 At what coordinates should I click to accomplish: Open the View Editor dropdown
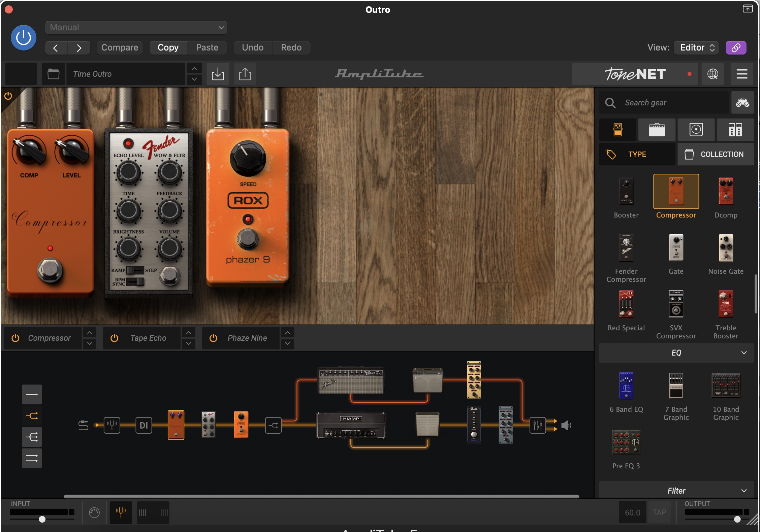[696, 47]
